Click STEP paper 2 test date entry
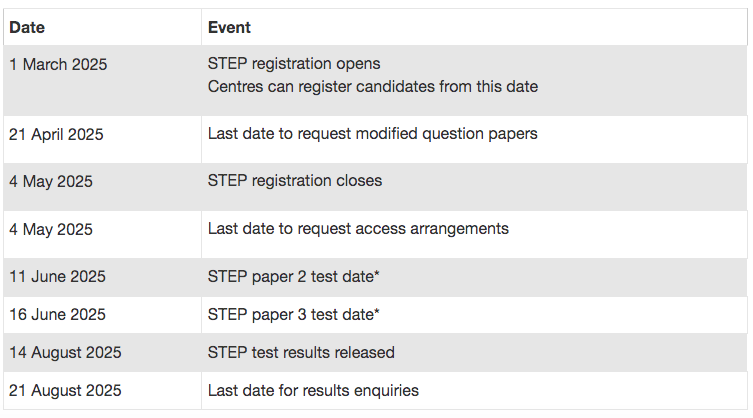 pyautogui.click(x=293, y=277)
